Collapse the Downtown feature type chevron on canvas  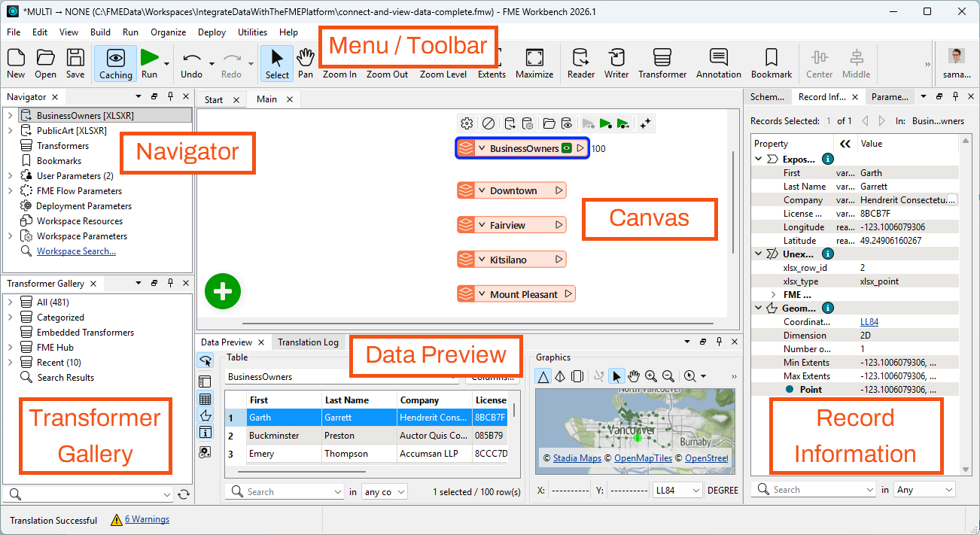(x=482, y=190)
